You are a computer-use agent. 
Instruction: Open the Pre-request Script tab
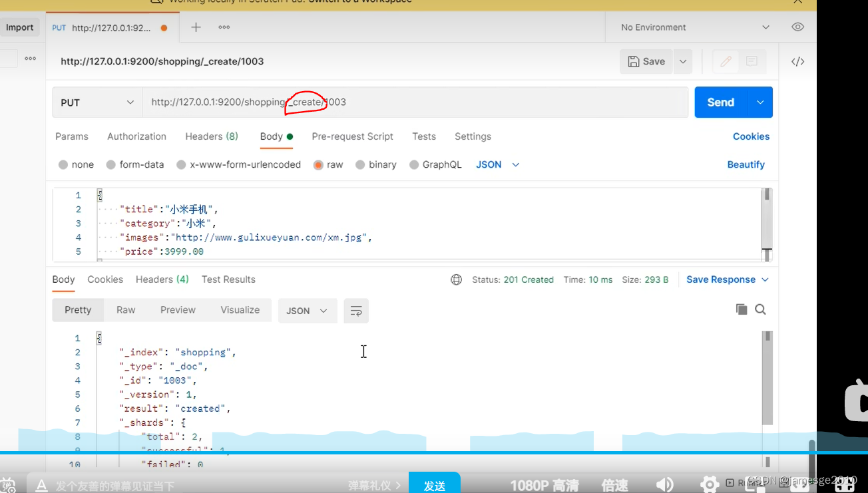tap(353, 136)
